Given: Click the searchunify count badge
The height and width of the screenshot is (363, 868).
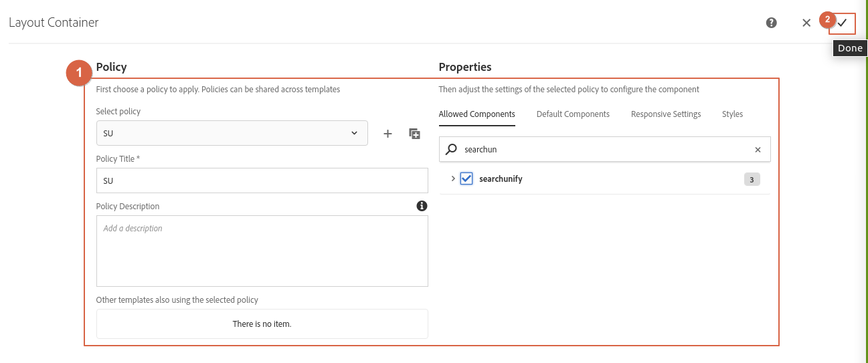Looking at the screenshot, I should (x=752, y=179).
